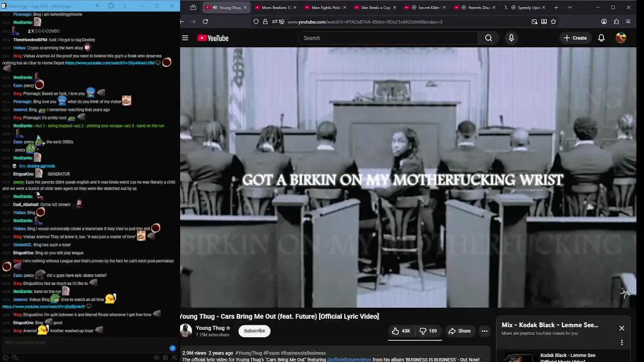Mute the Young Thug tab audio icon
Image resolution: width=644 pixels, height=362 pixels.
tap(215, 8)
